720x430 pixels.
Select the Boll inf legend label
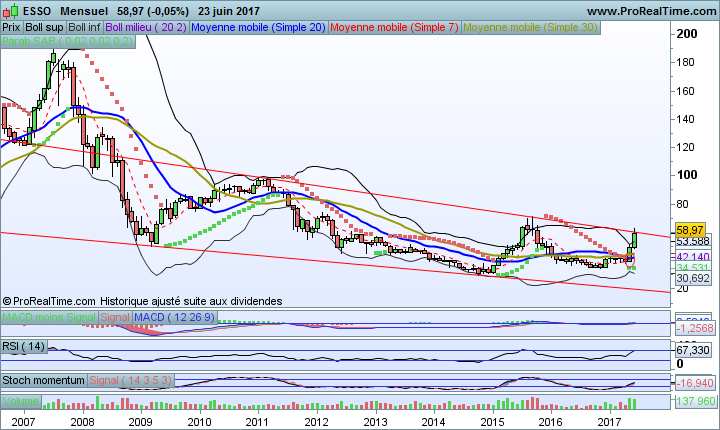[x=84, y=28]
